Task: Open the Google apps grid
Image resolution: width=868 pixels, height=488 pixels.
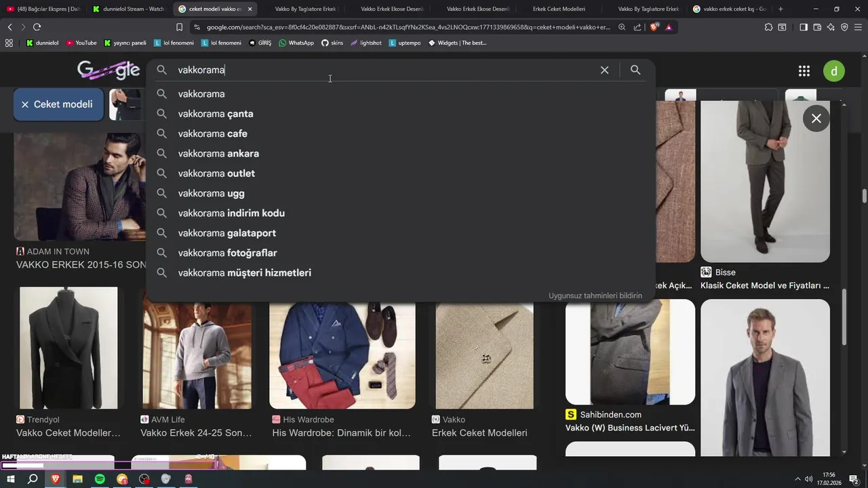Action: tap(804, 70)
